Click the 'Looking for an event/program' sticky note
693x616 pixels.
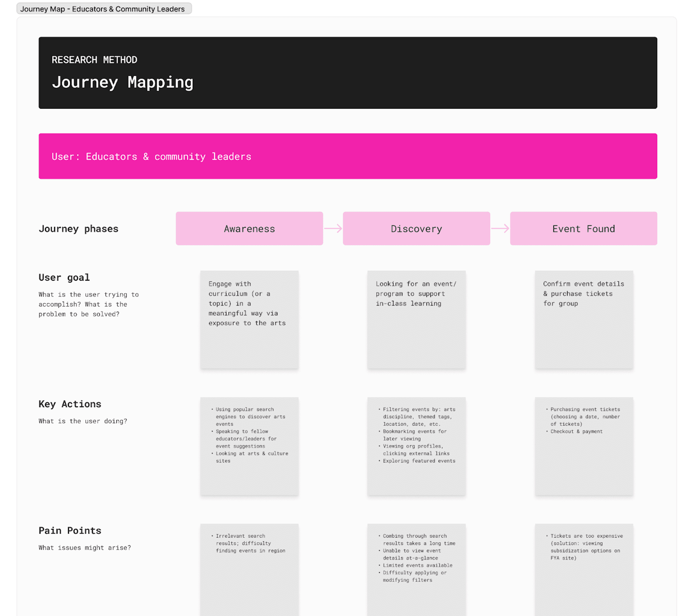pos(416,319)
